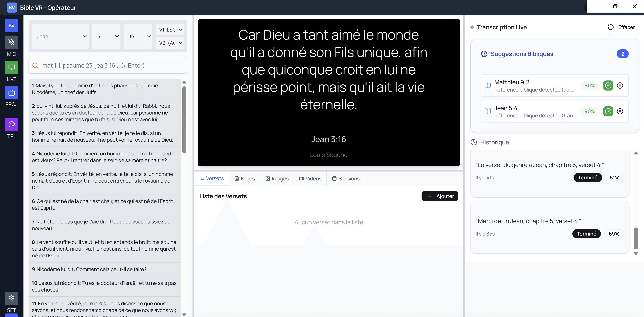644x317 pixels.
Task: Click the reset icon beside Effacer
Action: [610, 27]
